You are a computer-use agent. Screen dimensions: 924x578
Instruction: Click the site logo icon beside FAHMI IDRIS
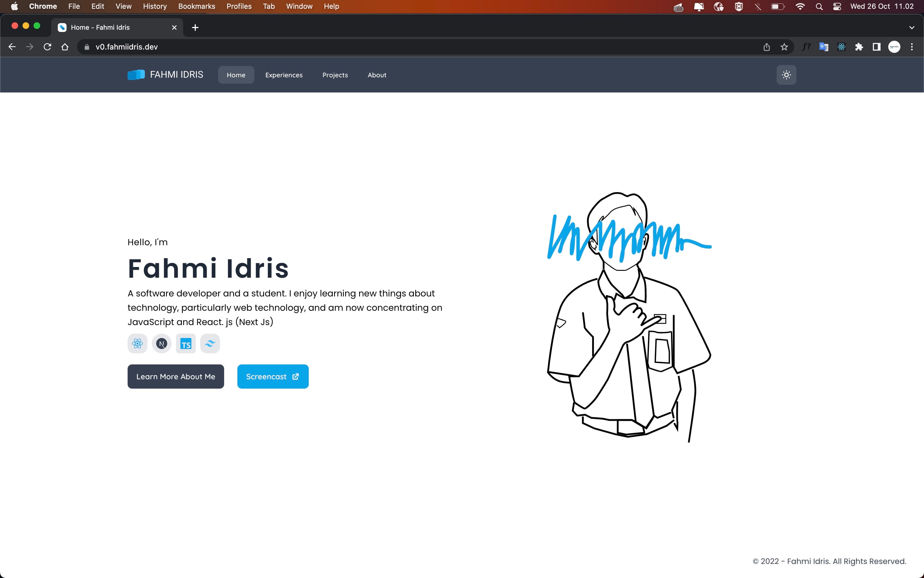tap(136, 75)
